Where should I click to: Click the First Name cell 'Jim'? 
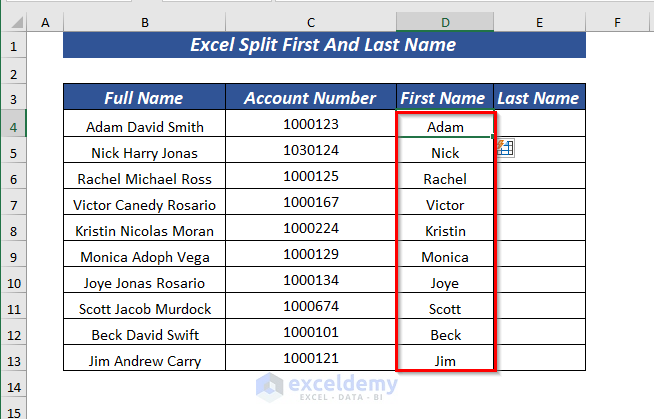click(445, 360)
